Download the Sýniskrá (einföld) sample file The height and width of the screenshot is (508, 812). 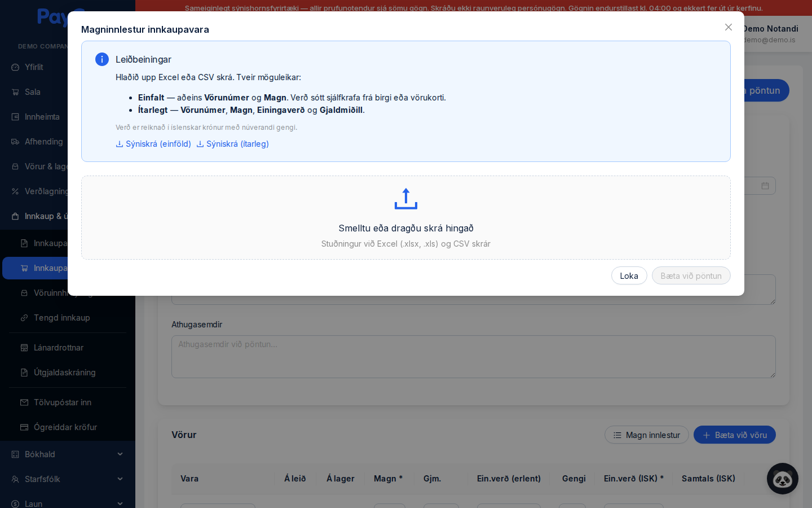pos(153,144)
